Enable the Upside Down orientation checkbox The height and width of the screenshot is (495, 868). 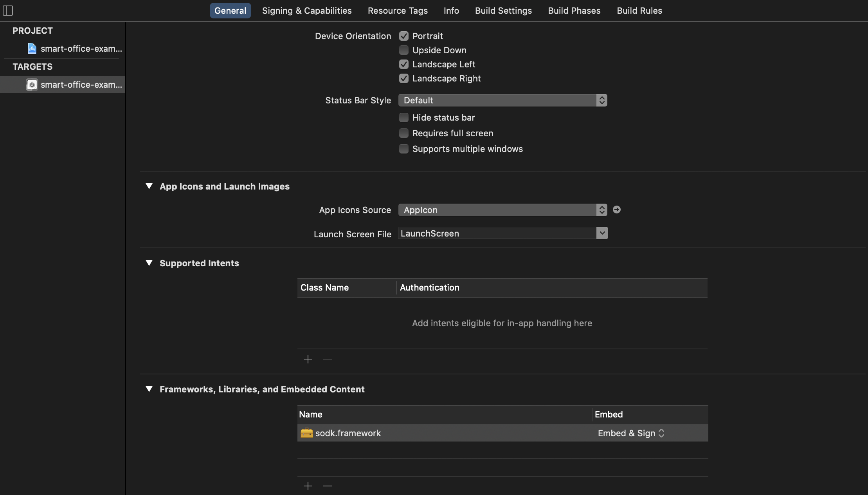tap(404, 50)
